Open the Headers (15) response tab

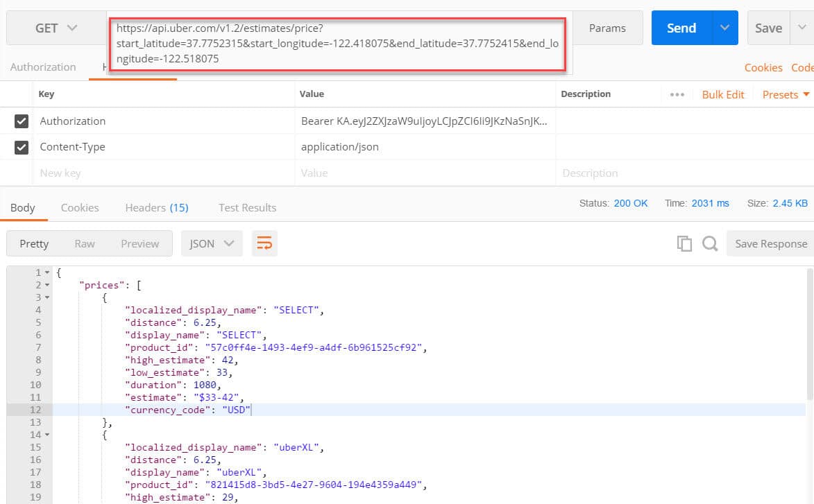[x=157, y=207]
